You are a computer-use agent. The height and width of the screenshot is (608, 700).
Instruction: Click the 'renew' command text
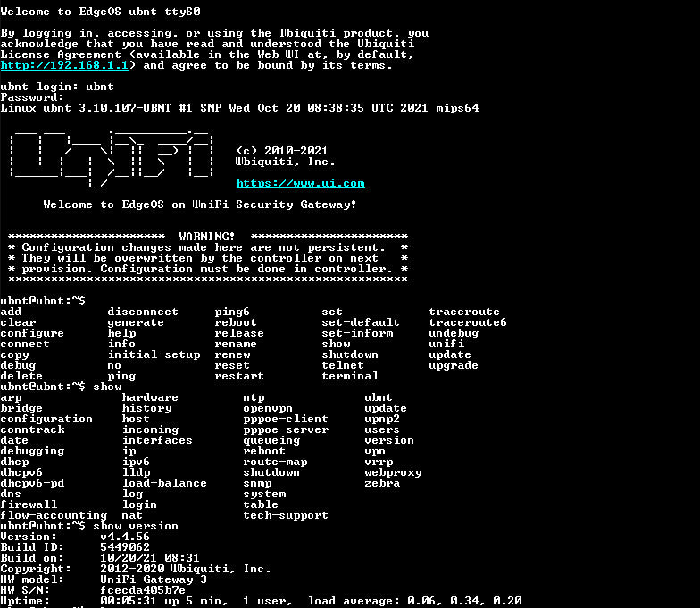tap(232, 354)
